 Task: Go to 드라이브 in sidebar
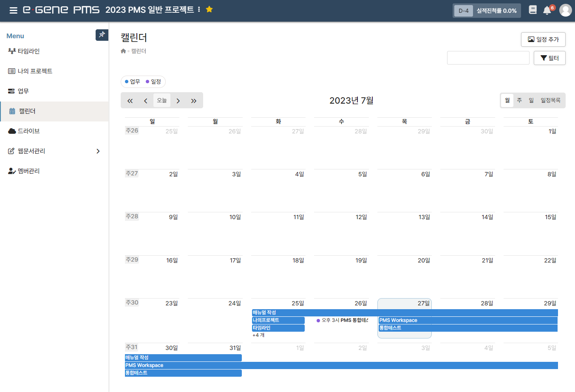(28, 131)
